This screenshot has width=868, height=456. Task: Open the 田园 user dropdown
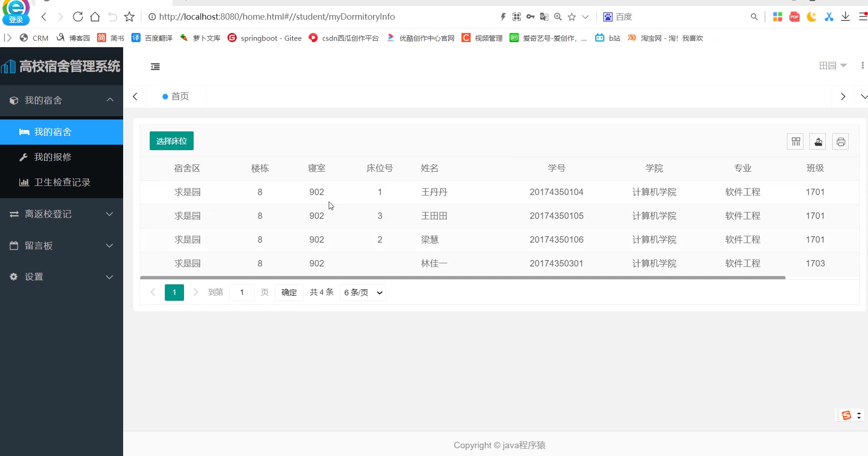point(833,66)
